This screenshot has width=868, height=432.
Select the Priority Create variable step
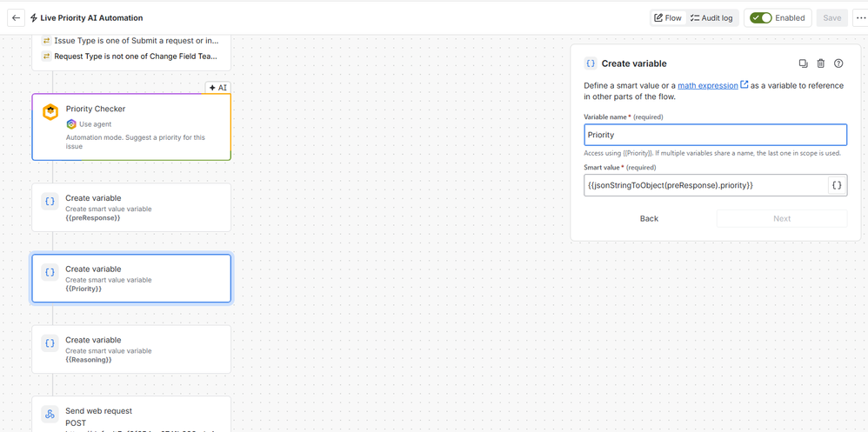pos(131,278)
